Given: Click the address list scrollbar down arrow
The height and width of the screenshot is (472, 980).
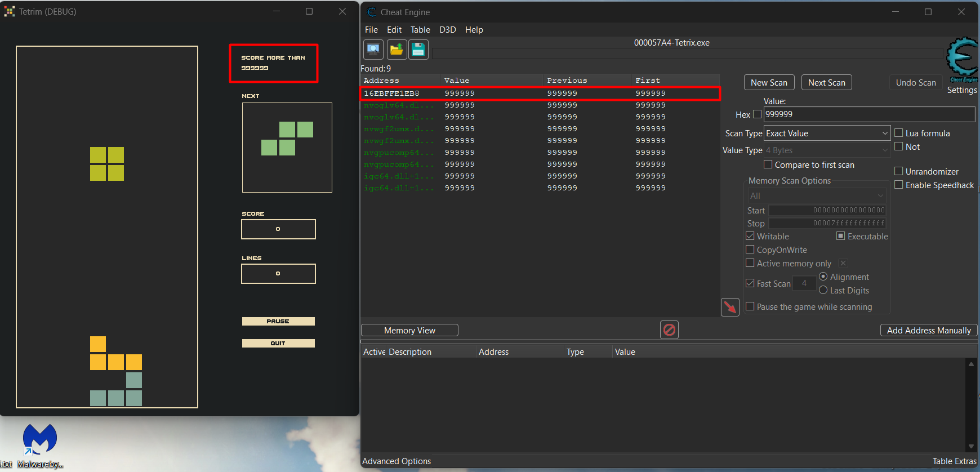Looking at the screenshot, I should (971, 447).
